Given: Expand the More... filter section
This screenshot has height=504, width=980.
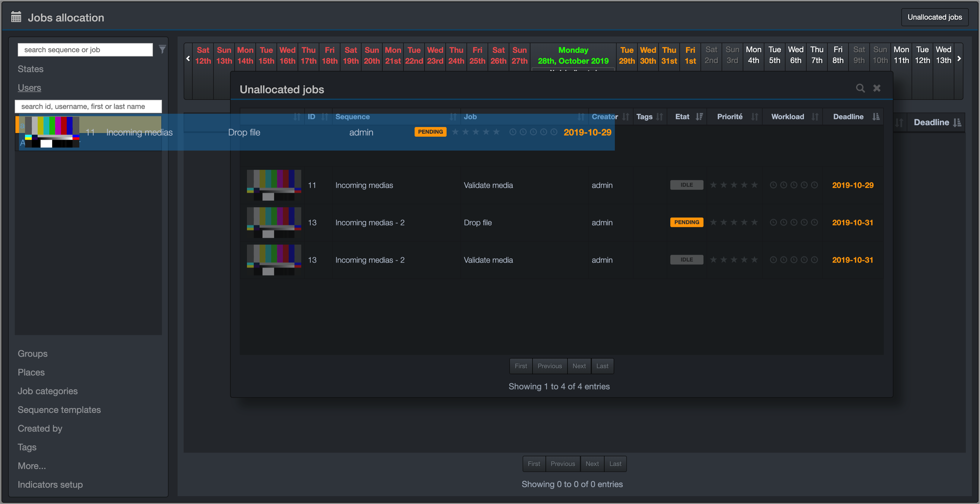Looking at the screenshot, I should 32,466.
